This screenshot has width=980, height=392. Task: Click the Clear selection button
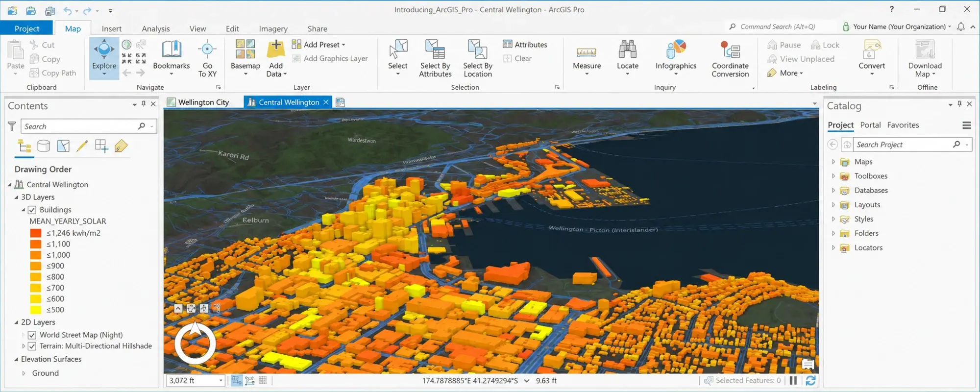click(x=517, y=58)
